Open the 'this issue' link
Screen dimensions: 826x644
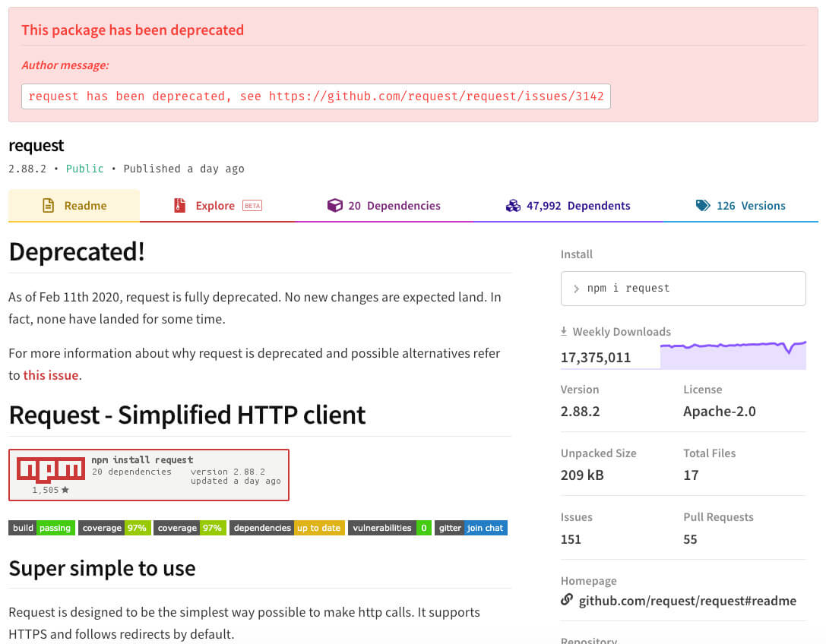tap(51, 375)
